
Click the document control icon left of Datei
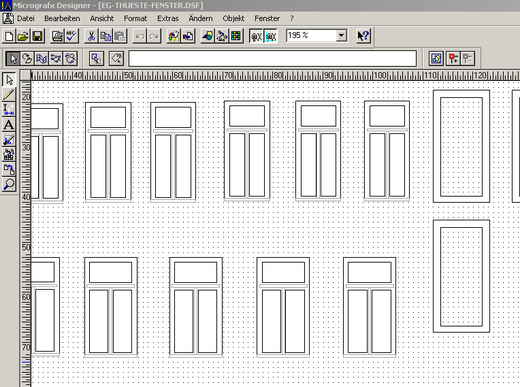[x=8, y=18]
